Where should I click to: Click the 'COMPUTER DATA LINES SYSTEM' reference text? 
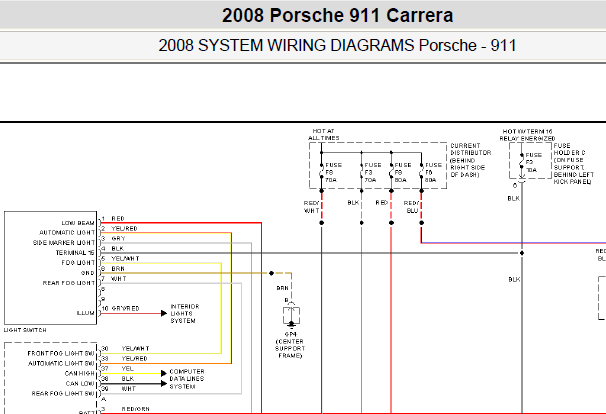tap(187, 379)
